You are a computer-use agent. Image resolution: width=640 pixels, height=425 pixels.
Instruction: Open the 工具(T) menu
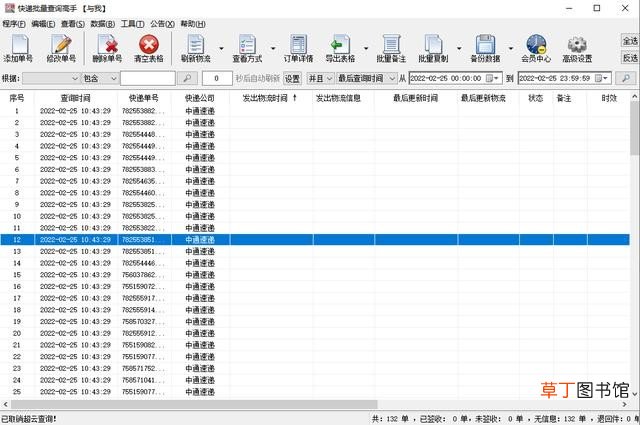tap(132, 24)
